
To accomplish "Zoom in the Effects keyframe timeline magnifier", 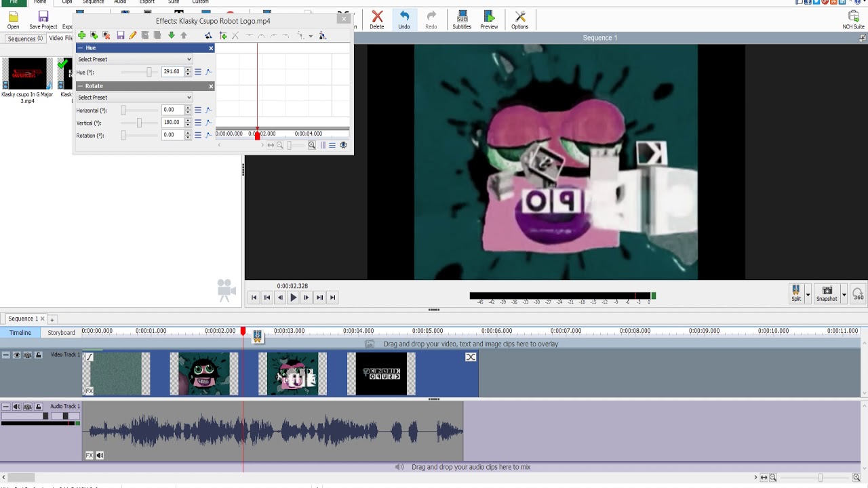I will (x=312, y=145).
